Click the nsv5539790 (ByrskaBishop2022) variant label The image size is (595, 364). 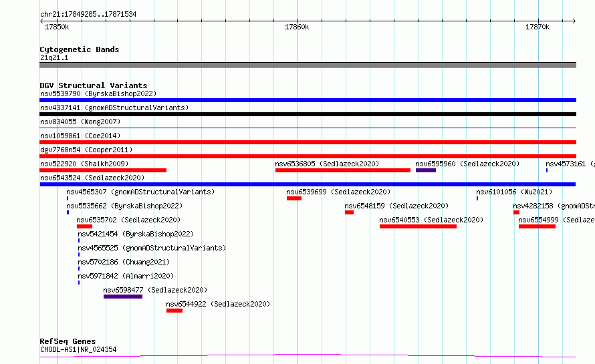98,94
